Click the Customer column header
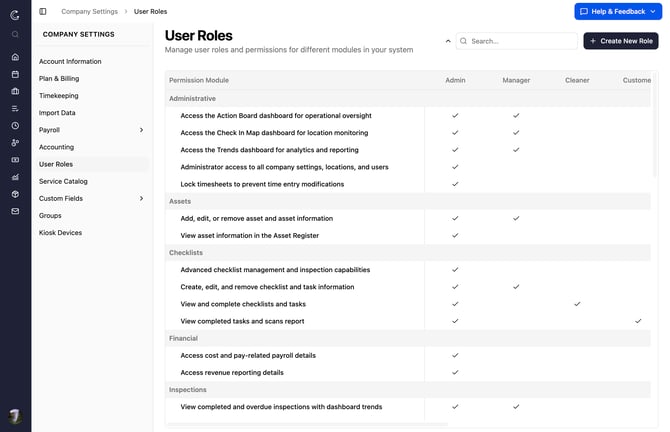The image size is (670, 432). tap(637, 80)
